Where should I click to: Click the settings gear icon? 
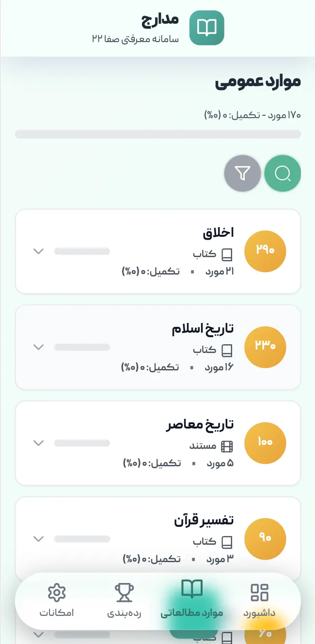(x=57, y=592)
